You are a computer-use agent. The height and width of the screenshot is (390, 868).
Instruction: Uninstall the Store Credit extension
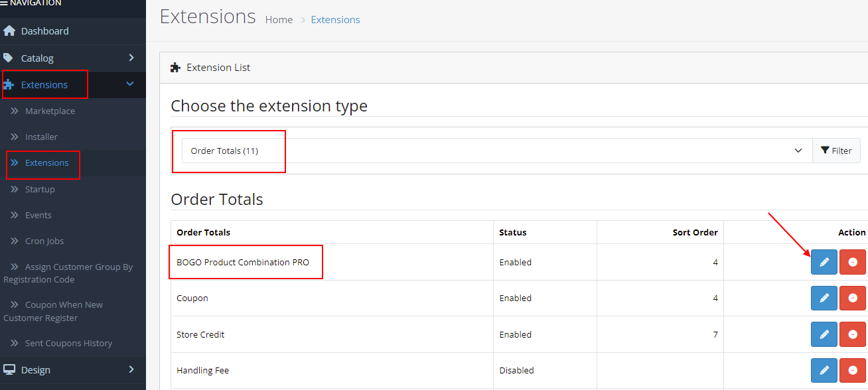pos(853,334)
